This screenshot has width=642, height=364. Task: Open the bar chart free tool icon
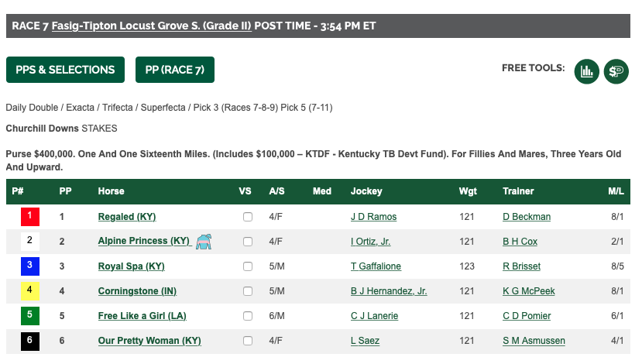586,71
